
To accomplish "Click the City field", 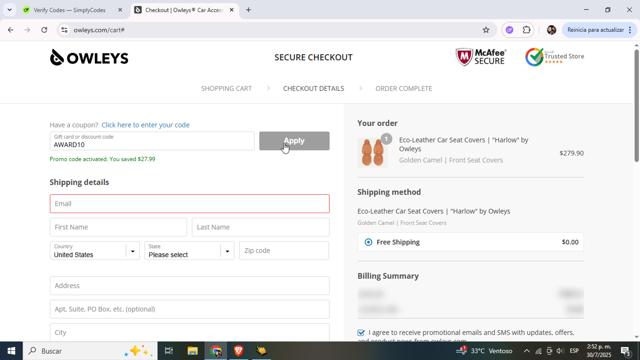I will [x=189, y=332].
